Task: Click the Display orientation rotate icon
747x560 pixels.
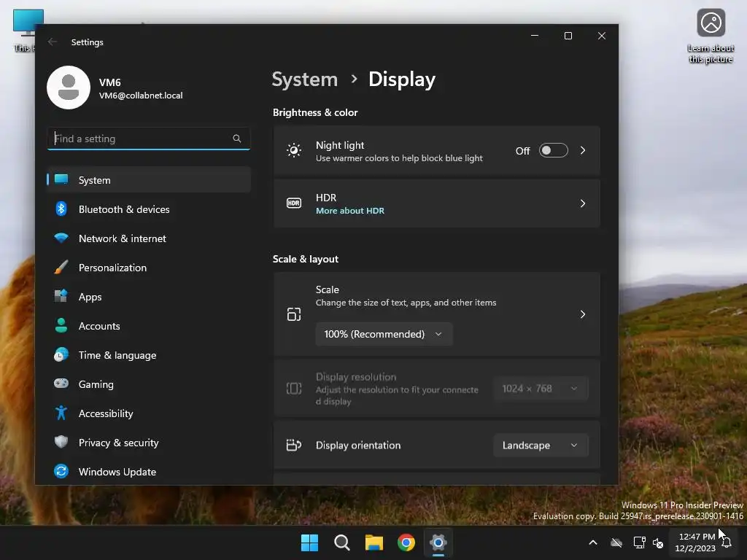Action: pyautogui.click(x=294, y=445)
